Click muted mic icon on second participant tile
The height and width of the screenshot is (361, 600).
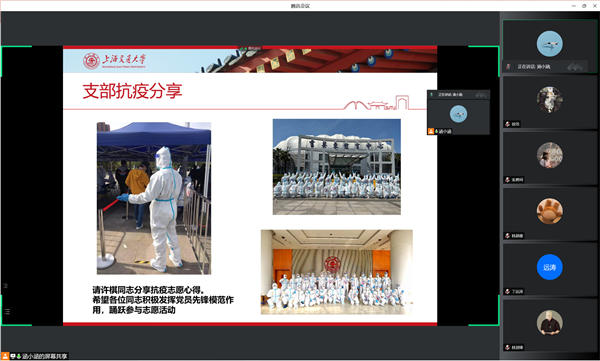(507, 124)
